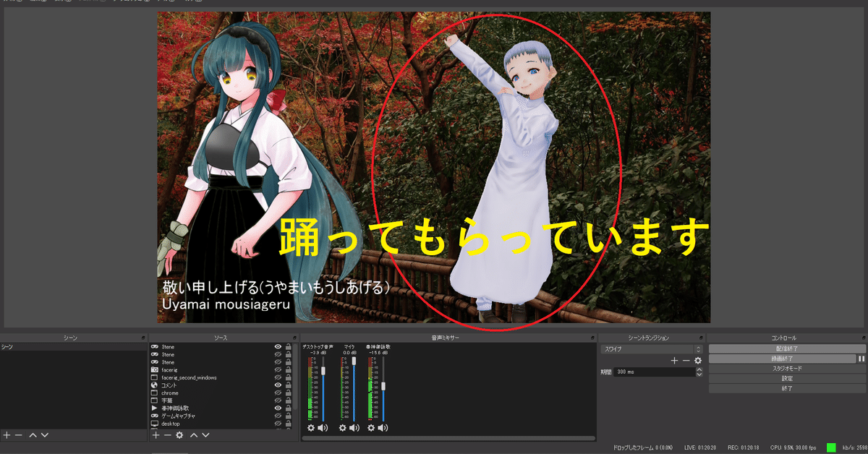868x454 pixels.
Task: Toggle the lock on the 字幕 source
Action: [x=289, y=401]
